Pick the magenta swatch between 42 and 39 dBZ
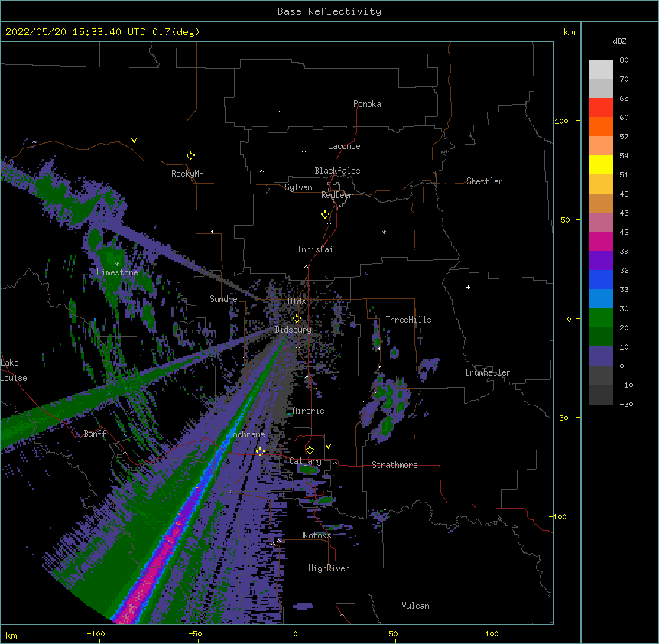Image resolution: width=659 pixels, height=644 pixels. click(x=601, y=241)
